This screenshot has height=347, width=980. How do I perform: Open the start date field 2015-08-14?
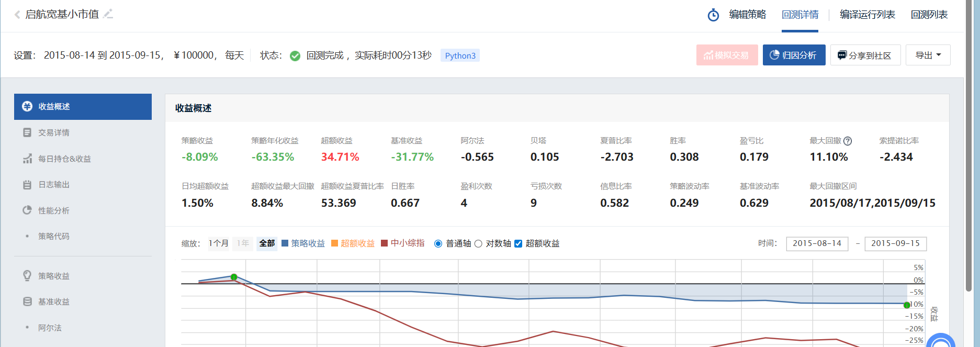(817, 244)
